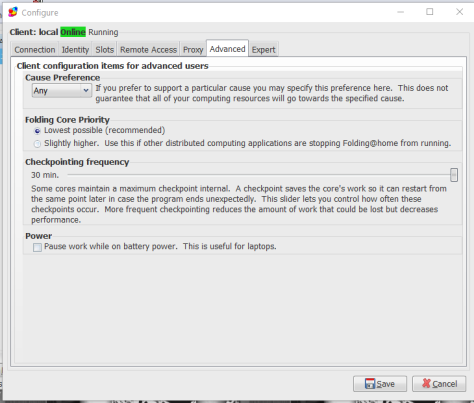Close the Configure window
This screenshot has height=403, width=474.
[459, 12]
